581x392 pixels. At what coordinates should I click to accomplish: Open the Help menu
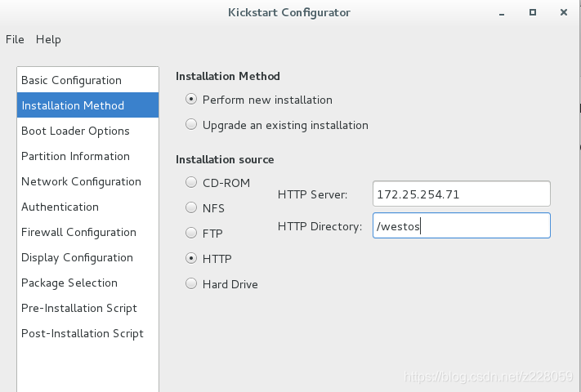48,39
